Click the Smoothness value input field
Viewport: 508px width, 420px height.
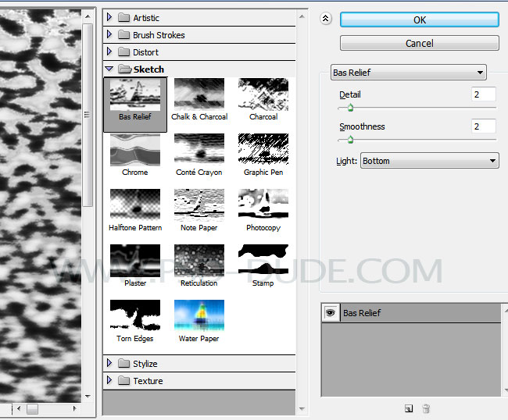coord(483,126)
